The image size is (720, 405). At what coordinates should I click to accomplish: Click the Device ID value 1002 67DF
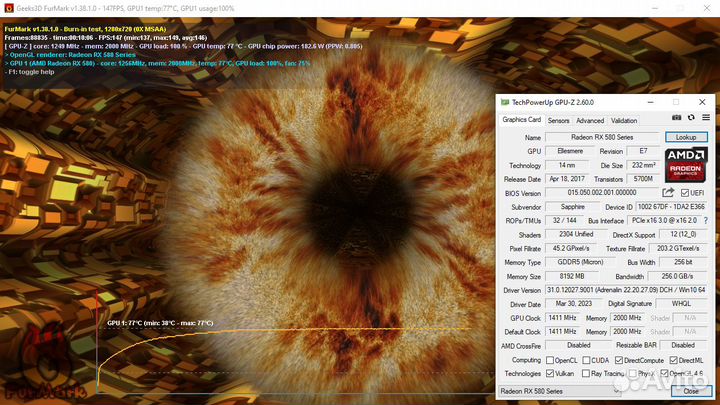coord(671,207)
